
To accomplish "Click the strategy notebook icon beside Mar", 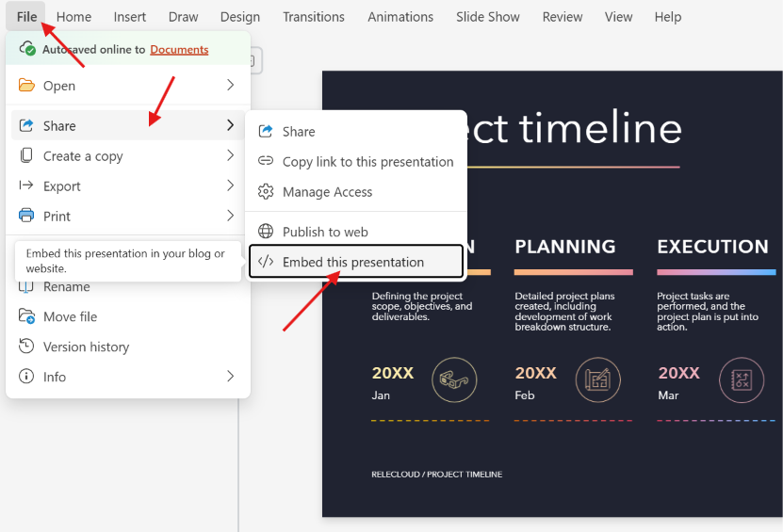I will click(x=742, y=379).
